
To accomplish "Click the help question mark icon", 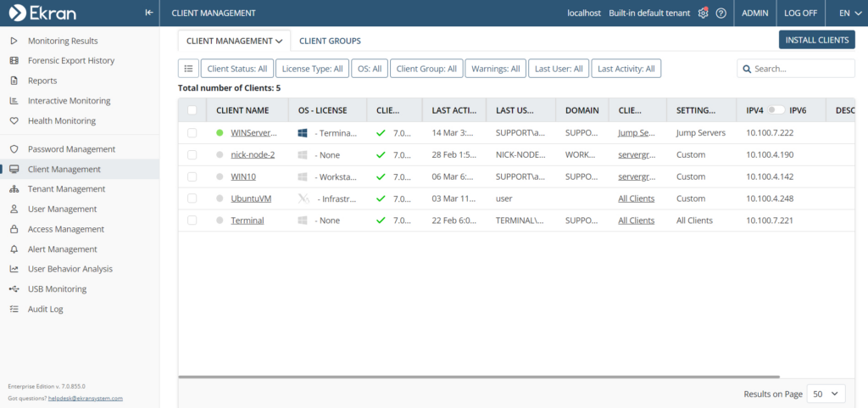I will click(721, 14).
